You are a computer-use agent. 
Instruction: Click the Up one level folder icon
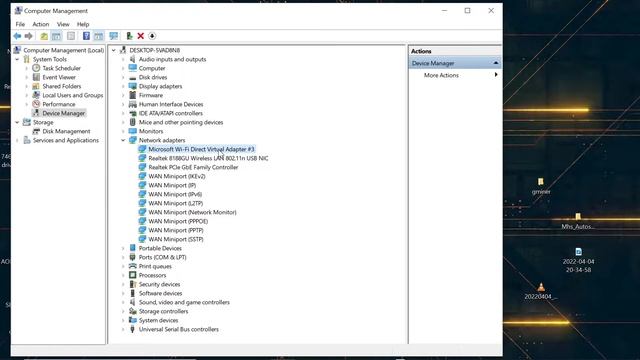(x=44, y=36)
